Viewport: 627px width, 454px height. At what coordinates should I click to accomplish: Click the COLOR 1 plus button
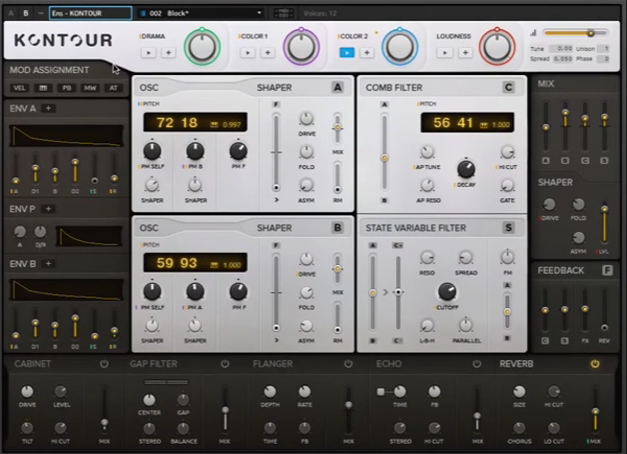click(x=268, y=52)
